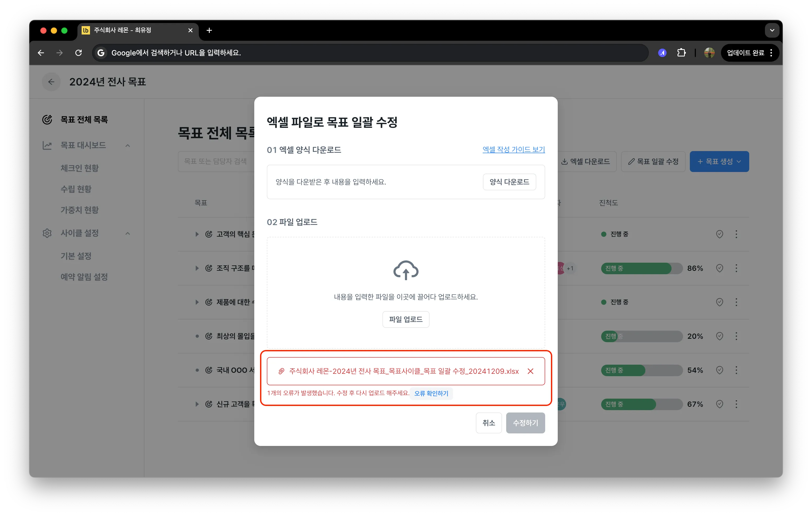
Task: Go back with the arrow beside 2024년 전사 목표
Action: pos(51,82)
